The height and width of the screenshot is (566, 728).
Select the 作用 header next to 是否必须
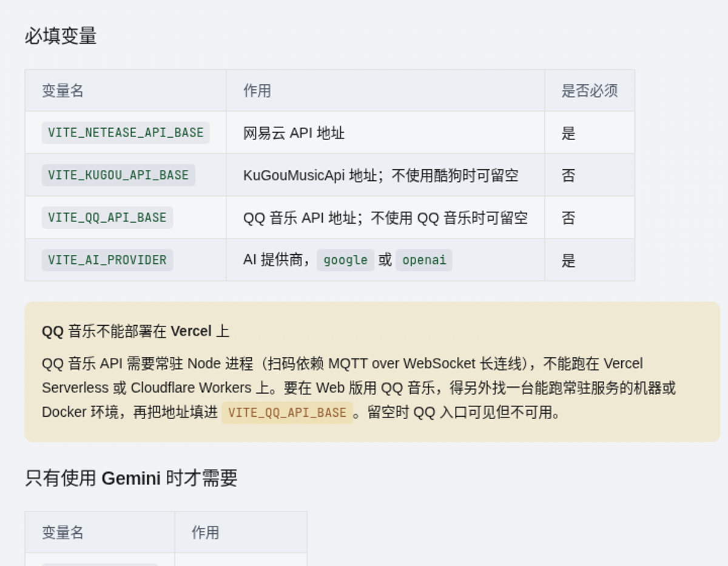(257, 91)
